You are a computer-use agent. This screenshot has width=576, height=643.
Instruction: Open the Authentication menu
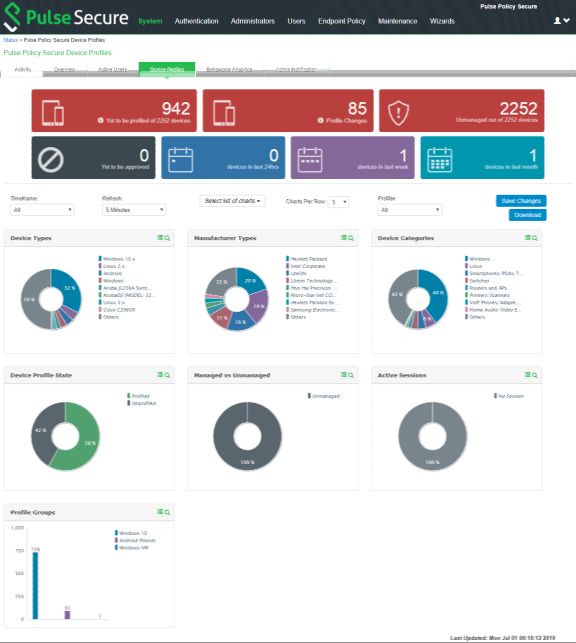point(196,21)
